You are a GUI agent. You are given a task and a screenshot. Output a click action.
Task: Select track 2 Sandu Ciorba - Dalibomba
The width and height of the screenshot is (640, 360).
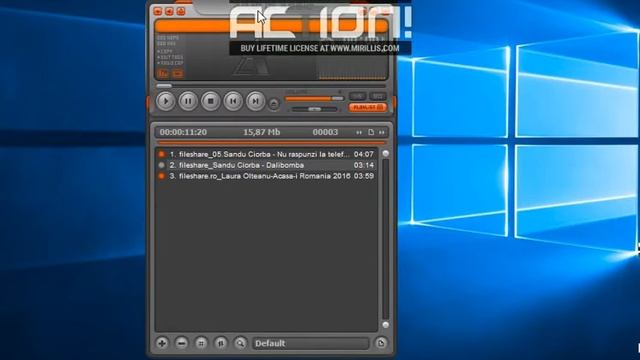tap(266, 165)
